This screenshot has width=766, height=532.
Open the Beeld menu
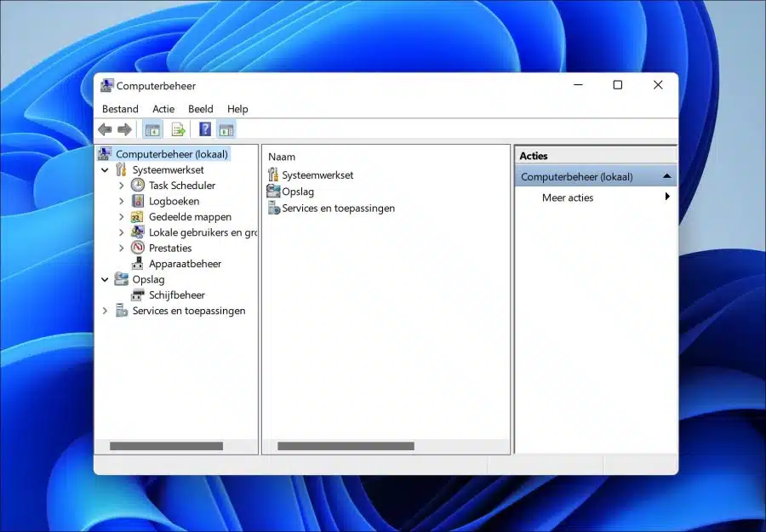pos(200,109)
